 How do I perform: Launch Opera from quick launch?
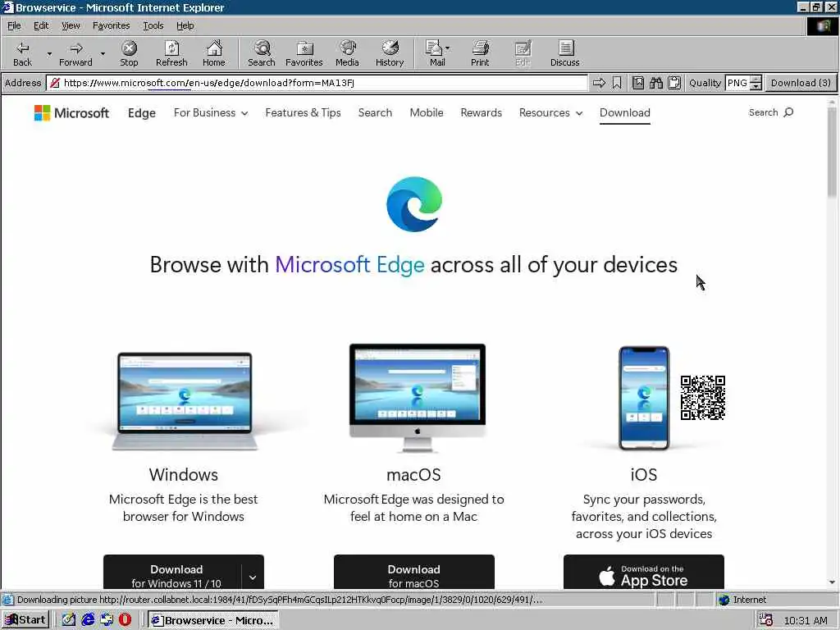coord(125,620)
